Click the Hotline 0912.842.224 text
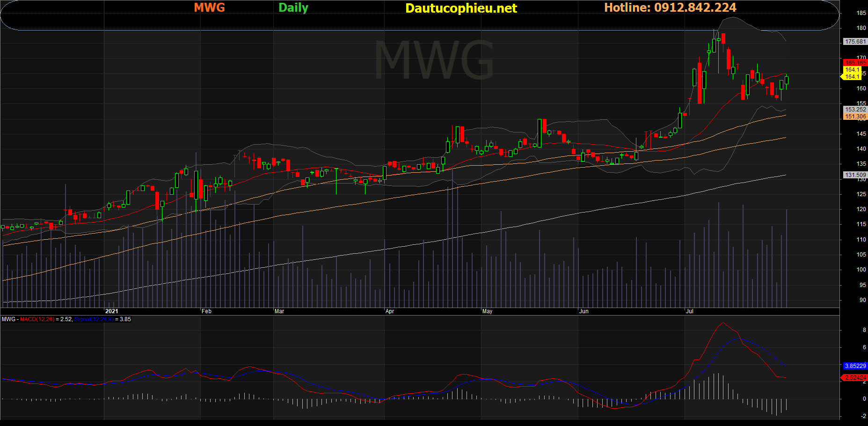Image resolution: width=868 pixels, height=426 pixels. [670, 7]
